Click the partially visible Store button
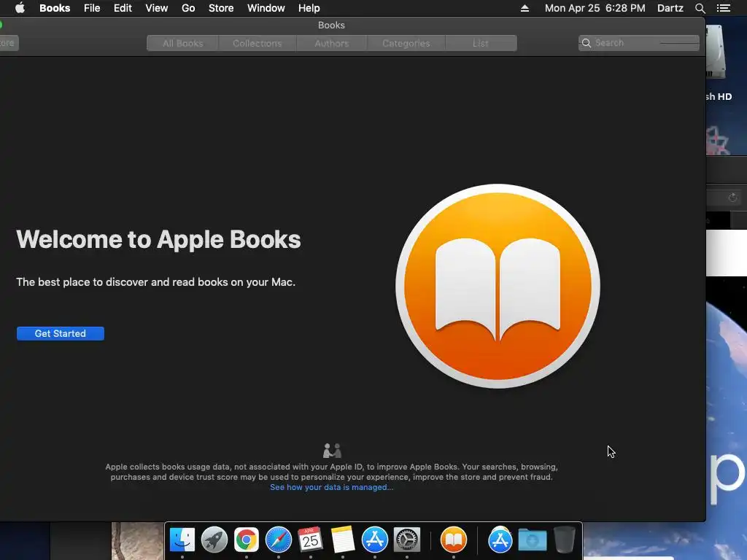 point(9,43)
